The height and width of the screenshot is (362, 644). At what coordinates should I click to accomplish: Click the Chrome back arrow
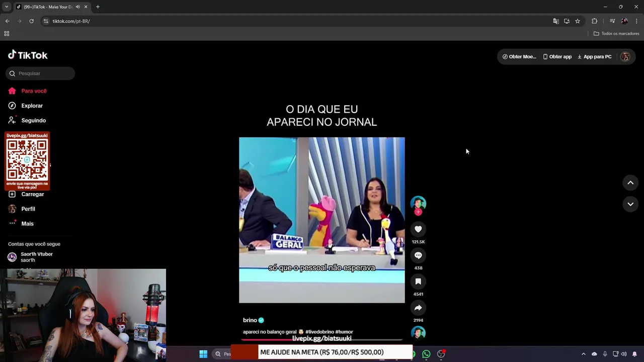8,21
